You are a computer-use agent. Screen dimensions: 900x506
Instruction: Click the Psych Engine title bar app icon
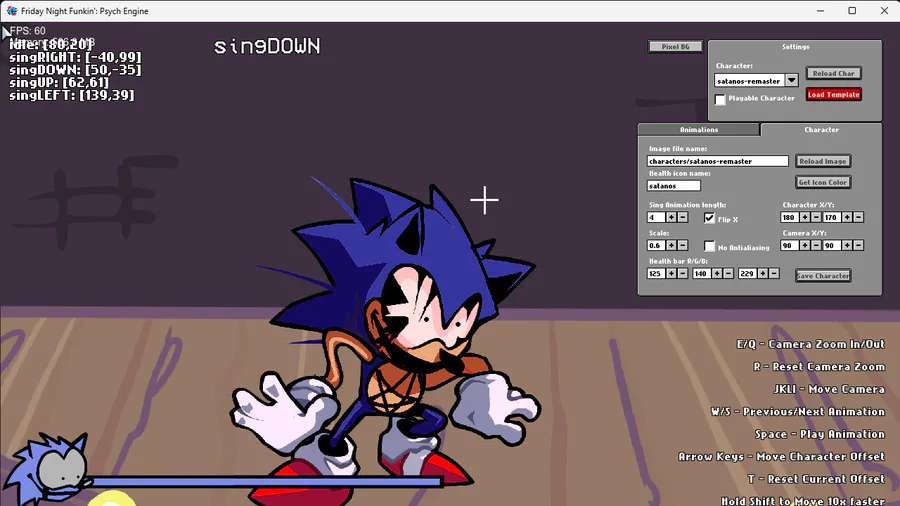[12, 11]
